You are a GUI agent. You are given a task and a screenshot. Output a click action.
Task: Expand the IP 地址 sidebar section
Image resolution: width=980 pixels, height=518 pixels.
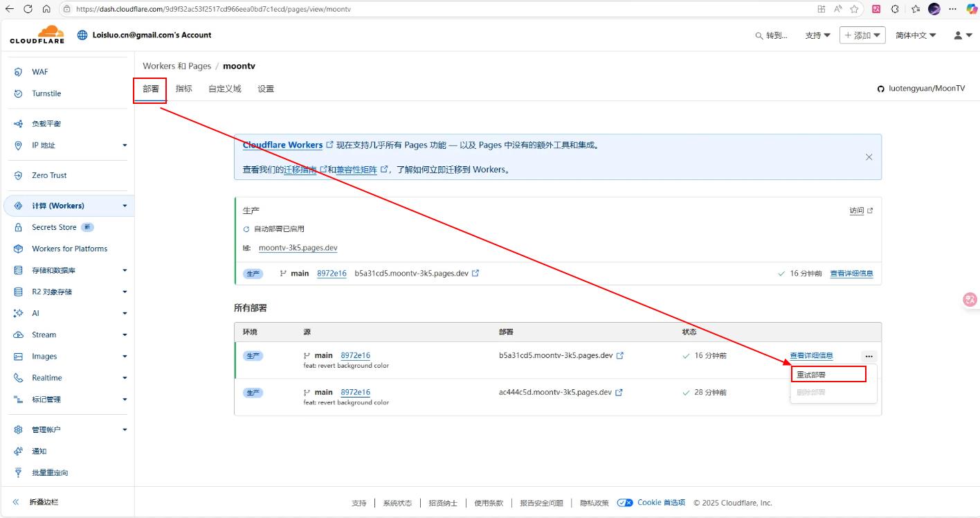125,145
